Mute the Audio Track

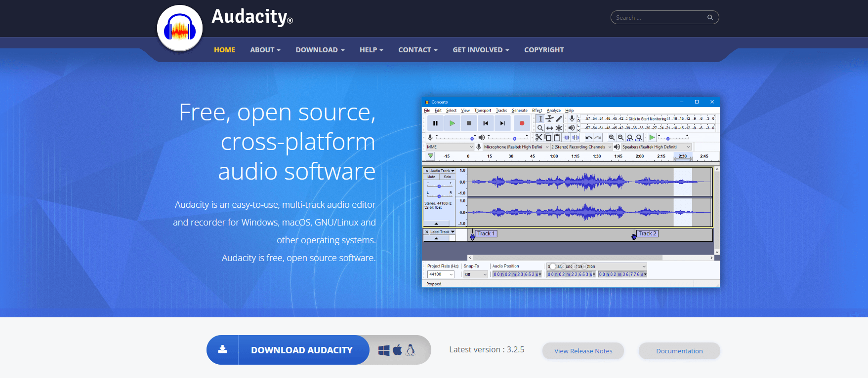click(431, 177)
